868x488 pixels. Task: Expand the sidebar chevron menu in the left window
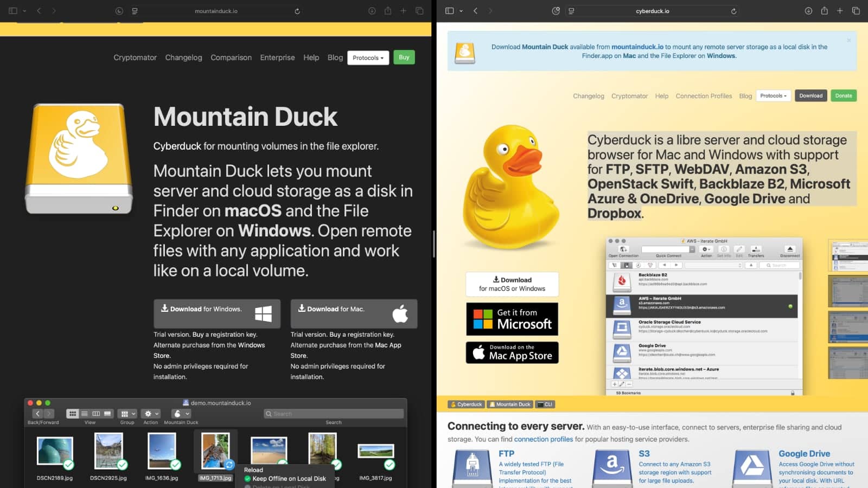24,11
